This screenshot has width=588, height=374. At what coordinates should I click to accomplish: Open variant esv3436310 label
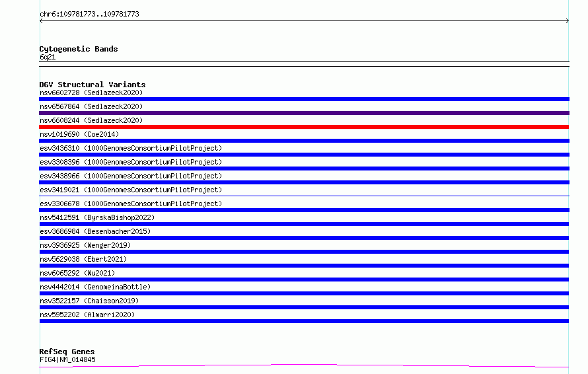pos(131,148)
